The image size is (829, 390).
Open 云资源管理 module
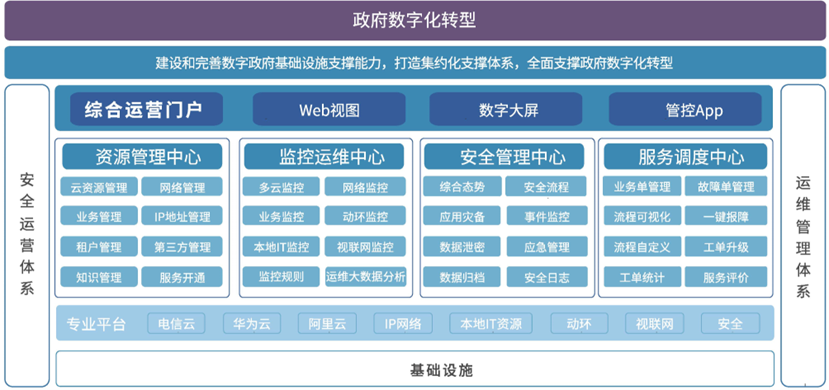click(99, 187)
